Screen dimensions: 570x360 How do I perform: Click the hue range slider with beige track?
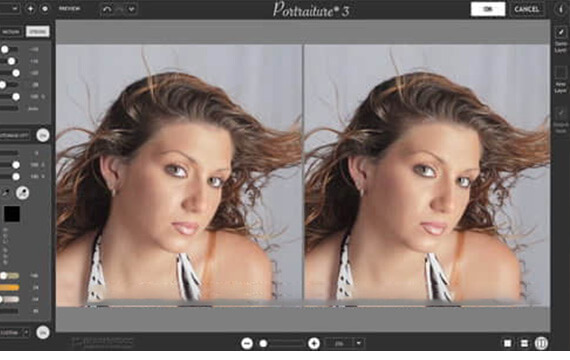[x=9, y=276]
